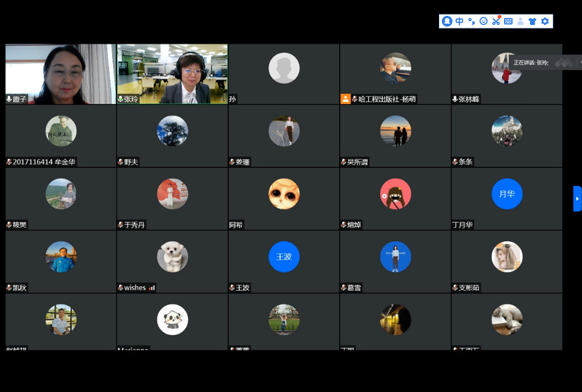Click muted microphone icon next to 野夫
This screenshot has height=392, width=582.
(x=120, y=162)
